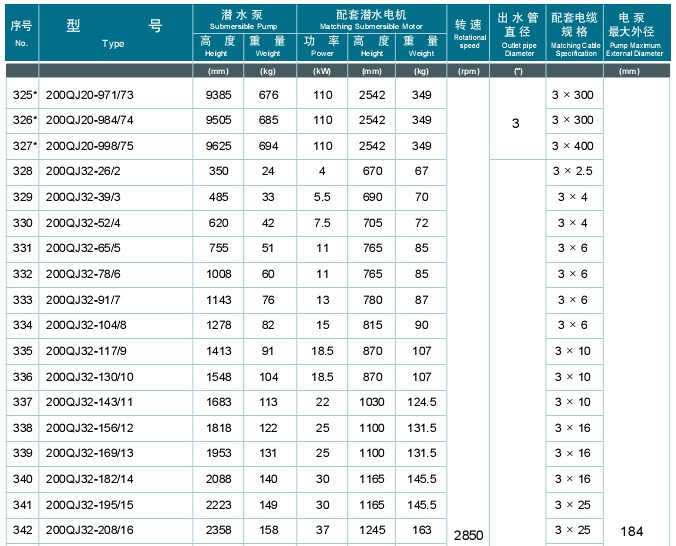Click model cell 200QJ32-208/16

[x=97, y=529]
